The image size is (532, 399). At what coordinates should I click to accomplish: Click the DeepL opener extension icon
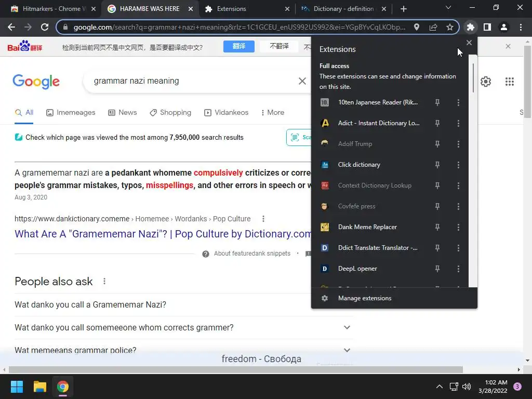325,269
